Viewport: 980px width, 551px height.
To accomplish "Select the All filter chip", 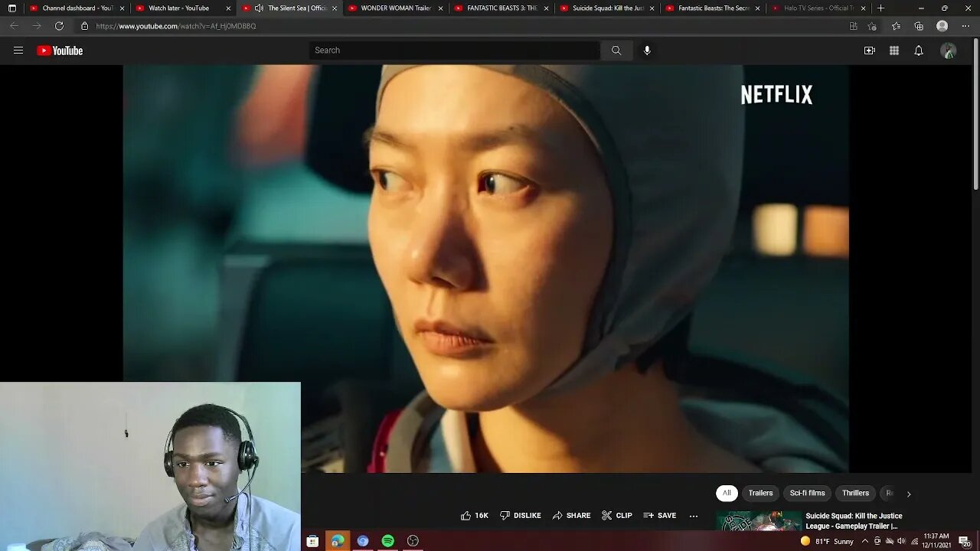I will (x=727, y=494).
